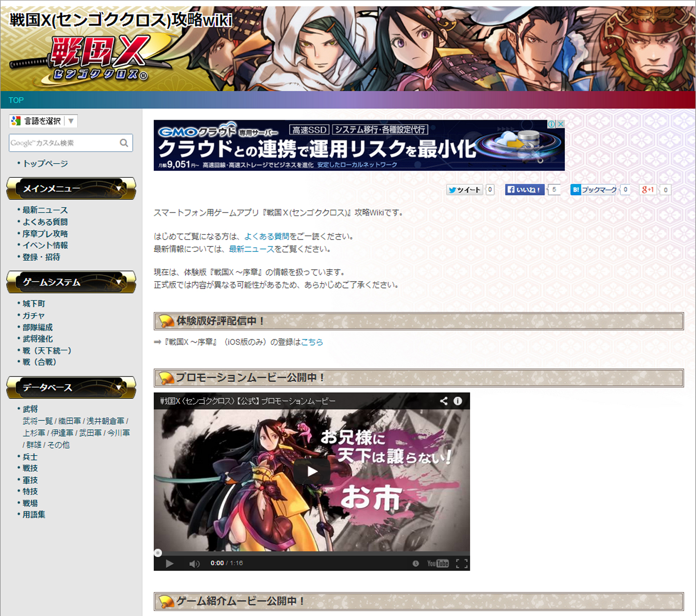Enter fullscreen mode for the video

pos(462,563)
